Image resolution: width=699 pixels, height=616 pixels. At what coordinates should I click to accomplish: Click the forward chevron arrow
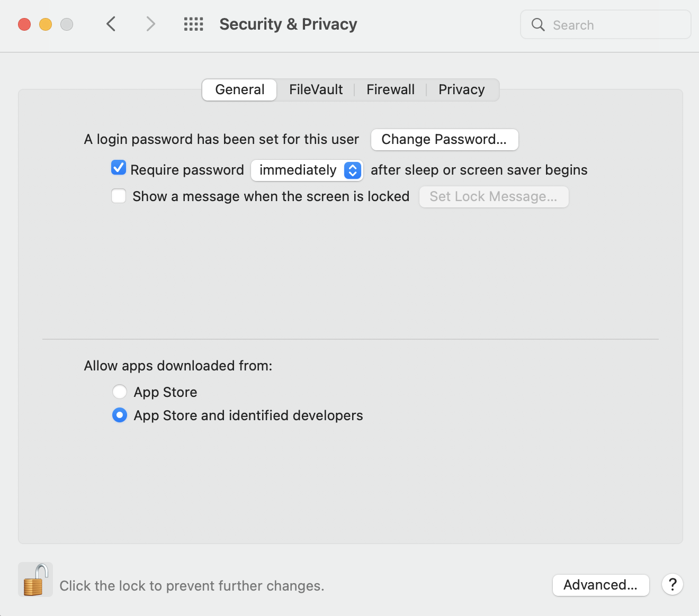pyautogui.click(x=151, y=24)
